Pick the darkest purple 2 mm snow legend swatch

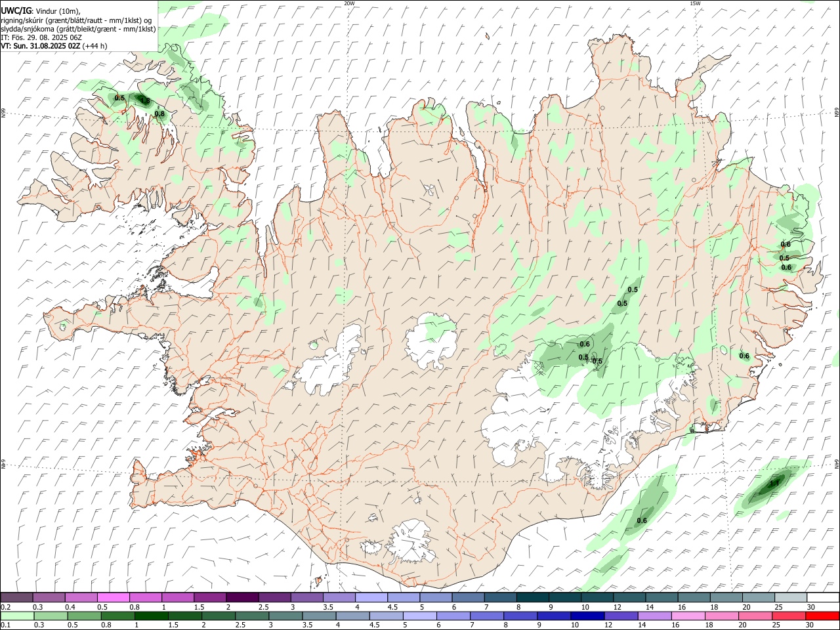coord(242,597)
